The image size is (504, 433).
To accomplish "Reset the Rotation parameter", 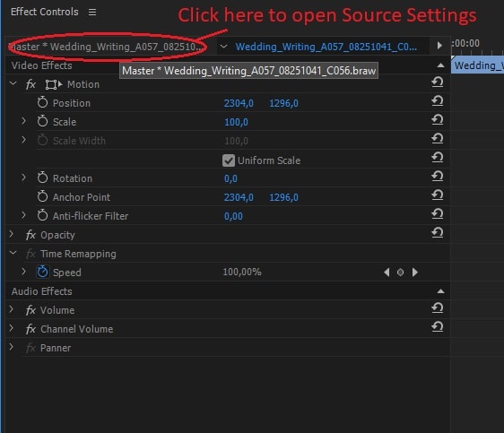I will click(x=438, y=177).
